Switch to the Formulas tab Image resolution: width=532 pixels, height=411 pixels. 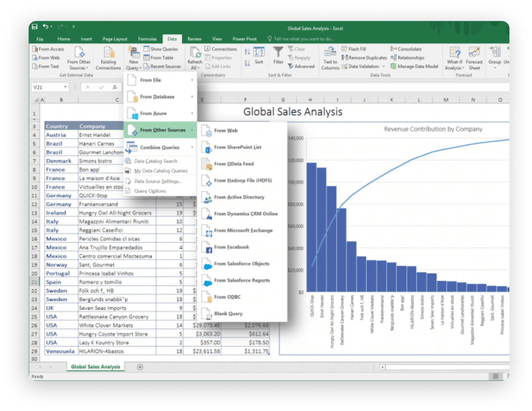[x=147, y=39]
